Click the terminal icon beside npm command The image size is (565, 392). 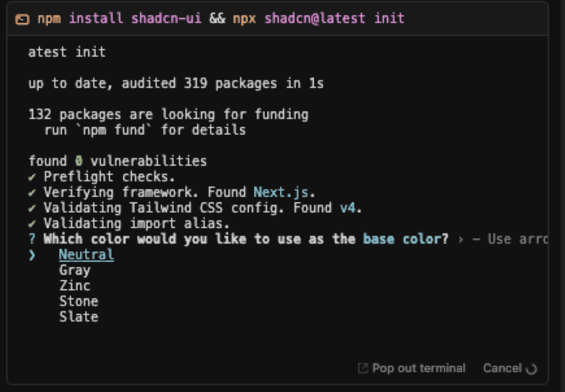coord(22,18)
